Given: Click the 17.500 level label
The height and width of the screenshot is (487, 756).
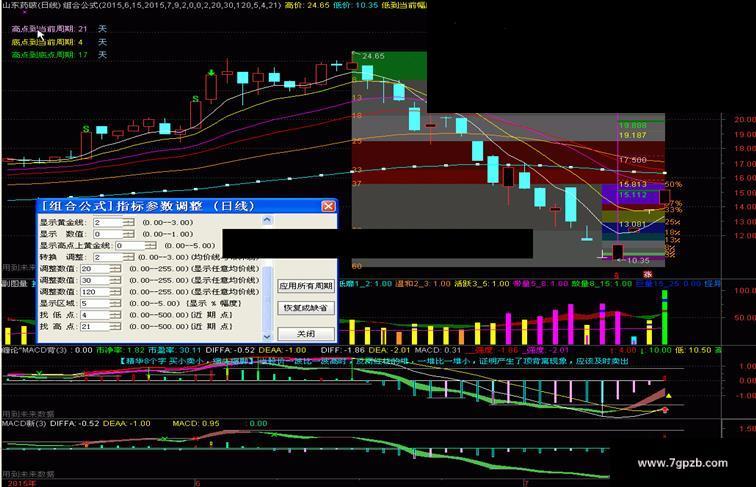Looking at the screenshot, I should point(632,160).
